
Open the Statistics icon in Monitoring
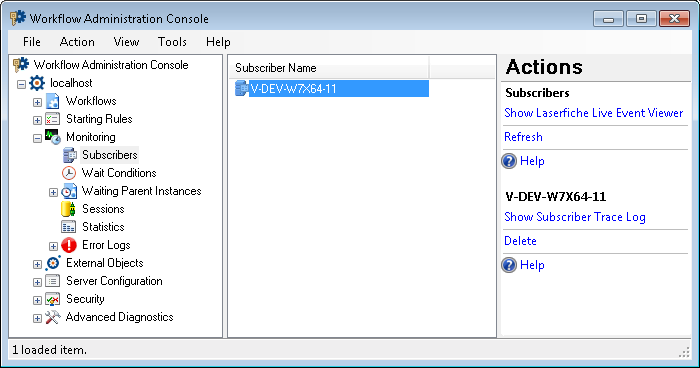(x=68, y=227)
